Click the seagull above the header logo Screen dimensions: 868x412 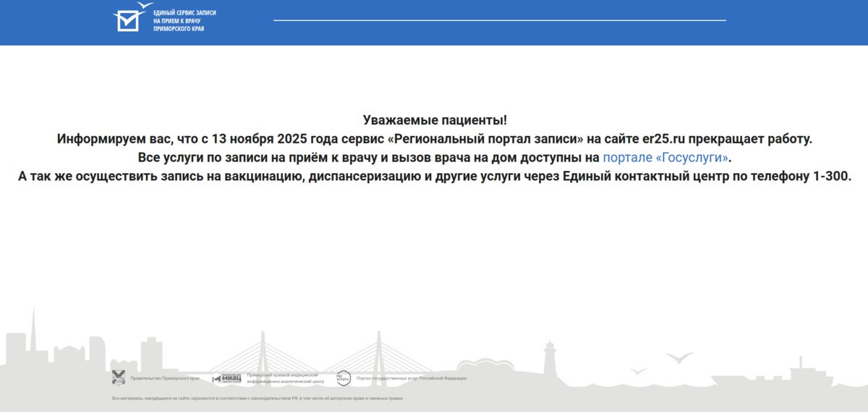(x=145, y=7)
